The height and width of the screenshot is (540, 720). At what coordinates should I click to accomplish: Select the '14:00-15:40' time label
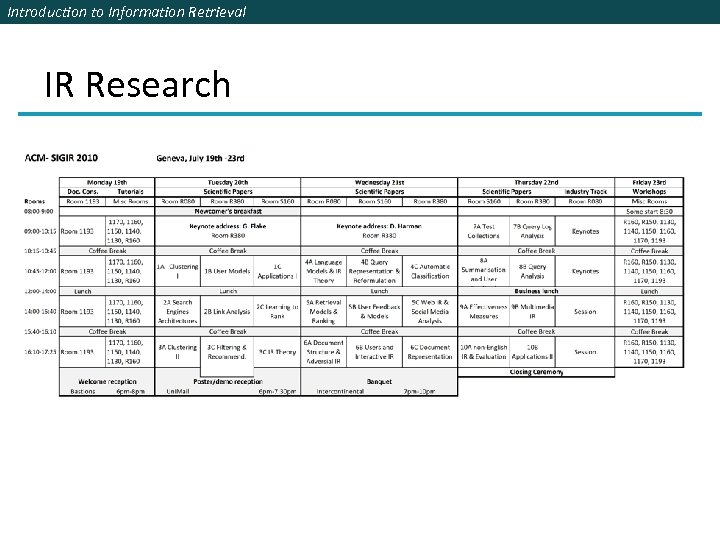pos(40,311)
